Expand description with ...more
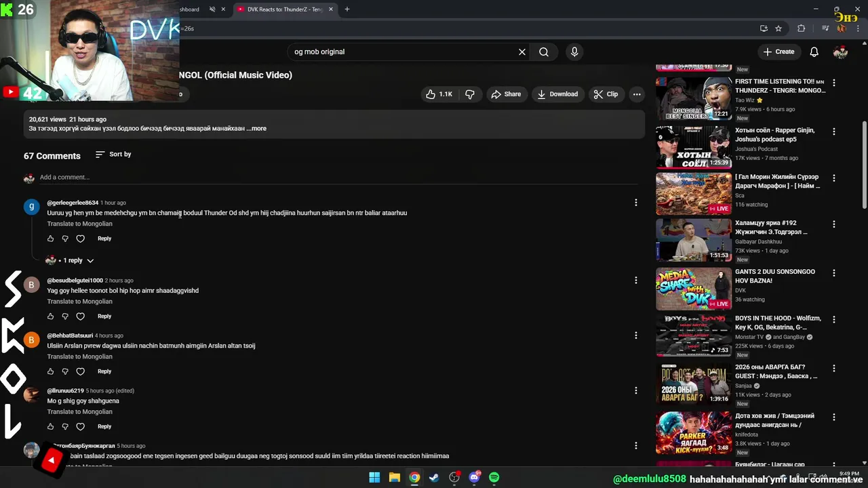 tap(256, 128)
